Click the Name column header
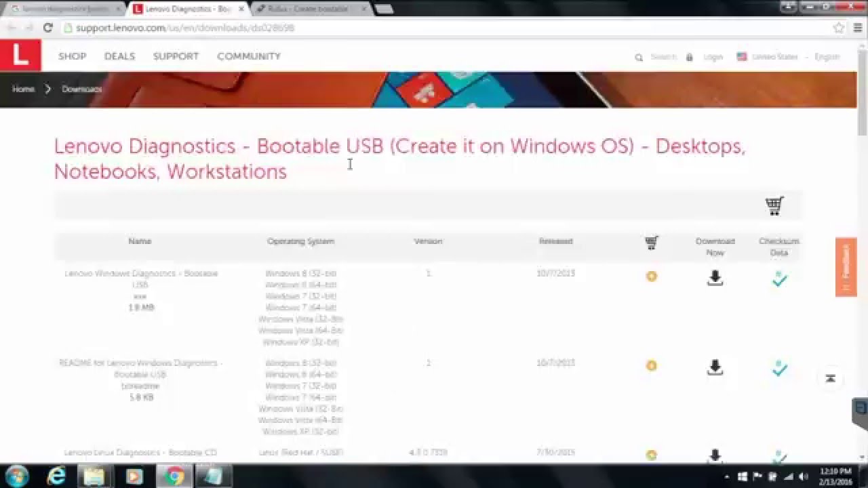 pos(140,241)
